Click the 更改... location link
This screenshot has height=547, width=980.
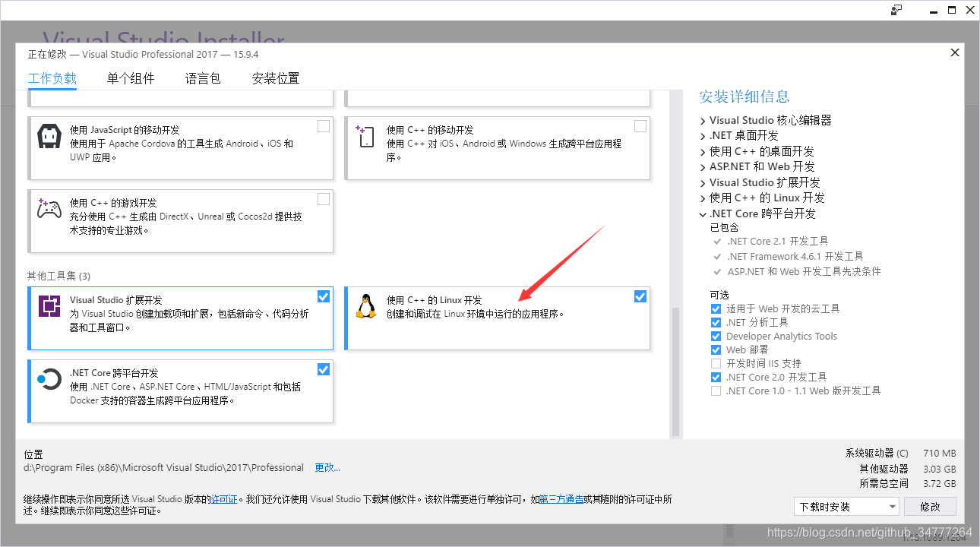coord(327,468)
